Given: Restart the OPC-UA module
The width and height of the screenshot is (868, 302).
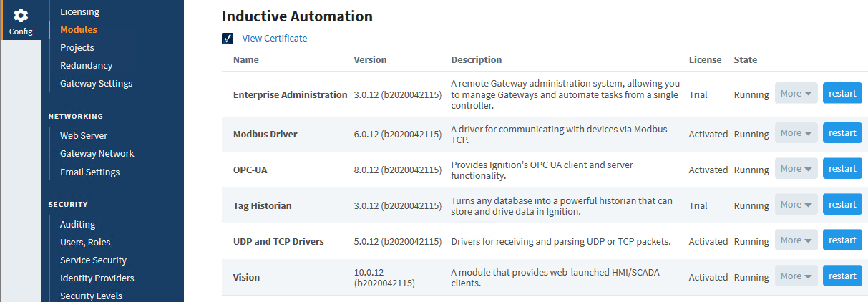Looking at the screenshot, I should [842, 169].
